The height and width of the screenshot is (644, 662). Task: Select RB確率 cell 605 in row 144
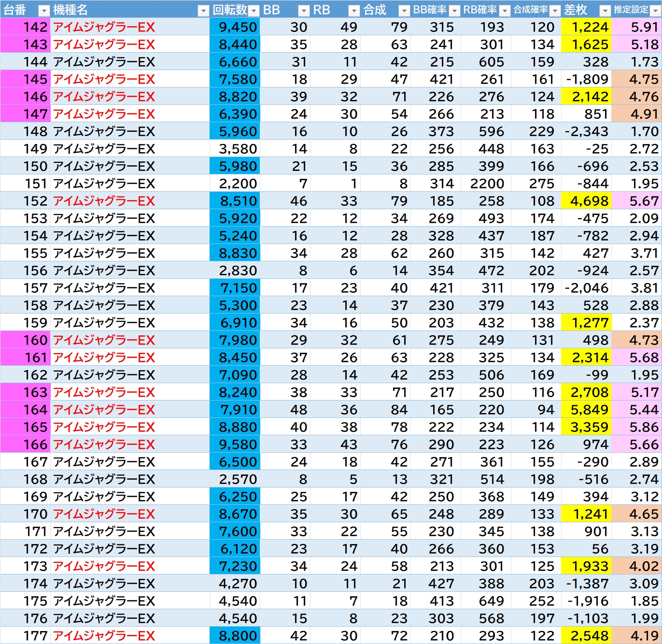486,62
